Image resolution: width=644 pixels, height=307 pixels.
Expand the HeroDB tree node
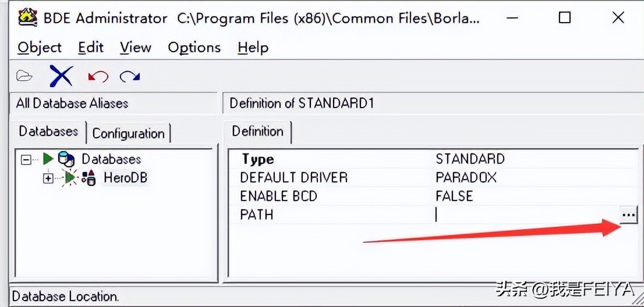tap(48, 178)
